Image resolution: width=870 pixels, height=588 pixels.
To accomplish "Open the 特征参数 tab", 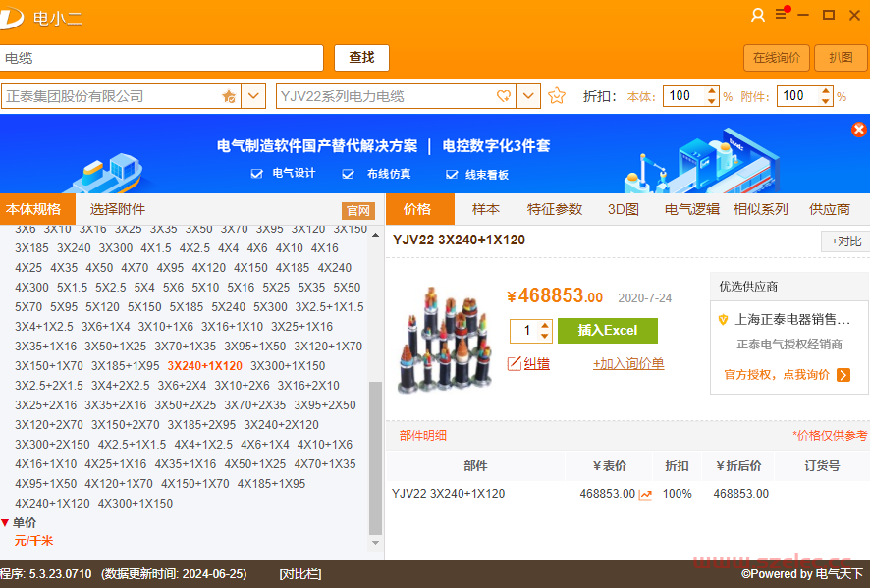I will [554, 209].
